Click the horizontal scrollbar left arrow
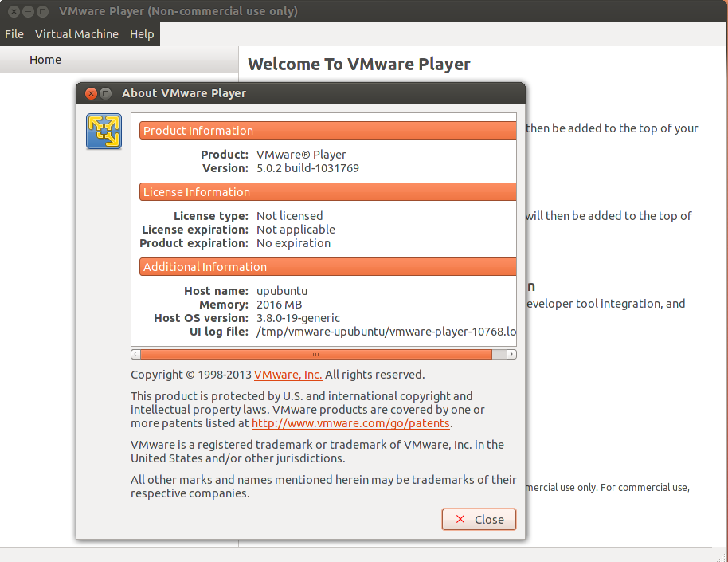Screen dimensions: 728x562 (135, 354)
